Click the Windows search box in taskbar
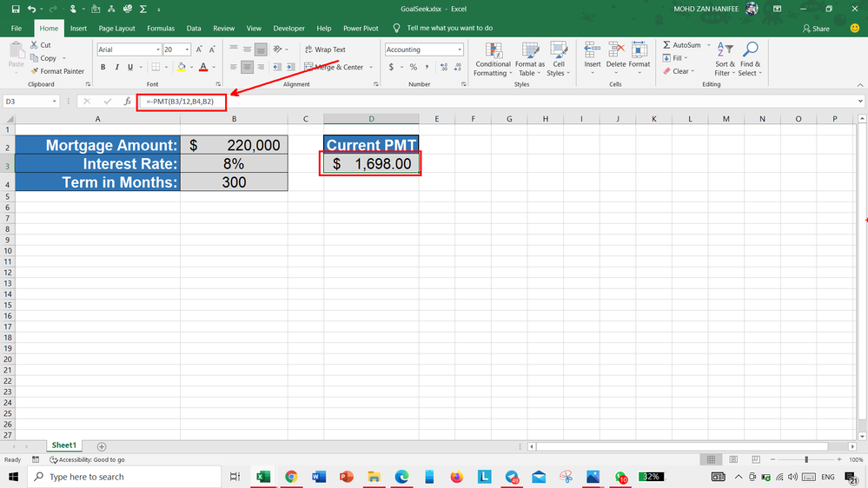 pos(124,477)
